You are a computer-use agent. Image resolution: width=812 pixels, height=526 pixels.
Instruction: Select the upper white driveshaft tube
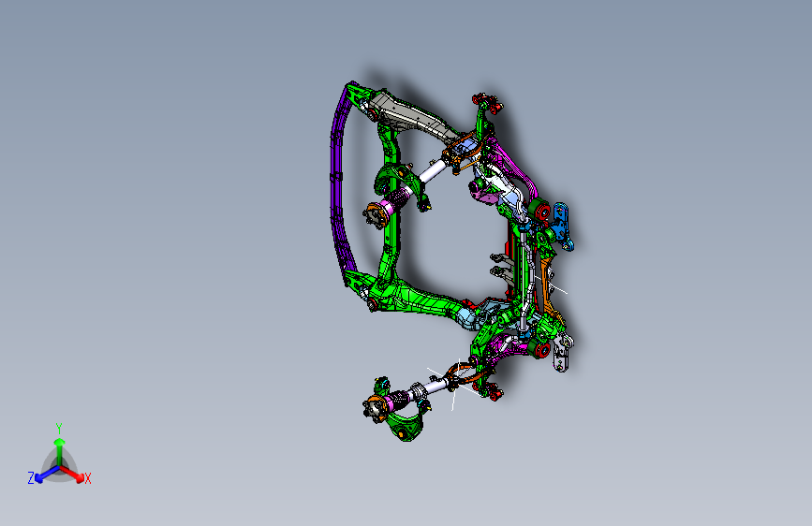(433, 171)
